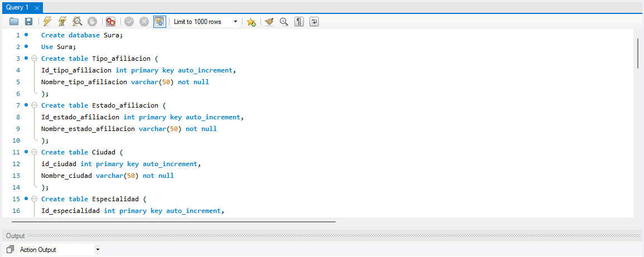Toggle stop-on-error execution button

(110, 22)
